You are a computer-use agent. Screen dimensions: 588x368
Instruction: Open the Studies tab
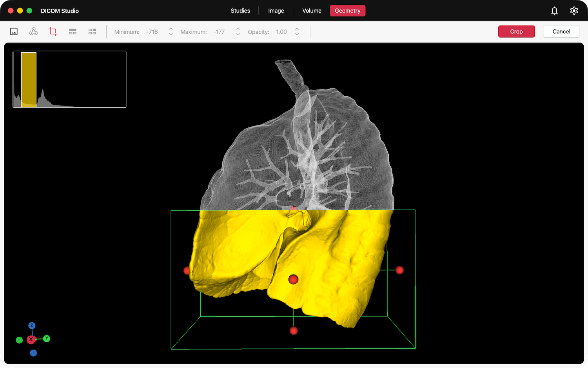(x=240, y=11)
